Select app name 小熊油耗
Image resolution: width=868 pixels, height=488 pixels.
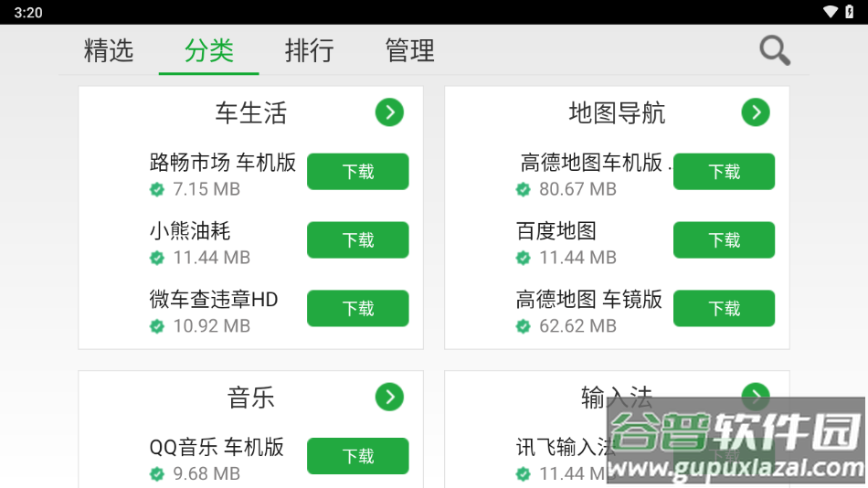pyautogui.click(x=190, y=231)
